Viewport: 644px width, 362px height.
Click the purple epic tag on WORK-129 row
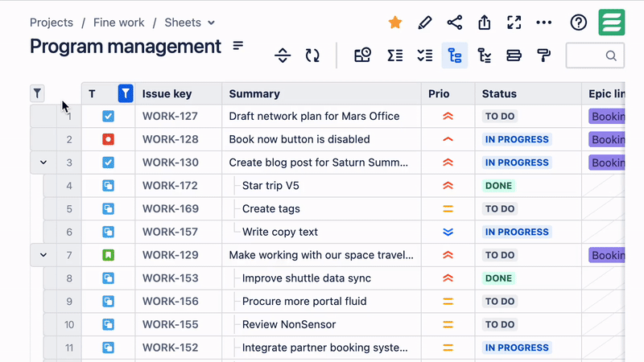pos(607,255)
